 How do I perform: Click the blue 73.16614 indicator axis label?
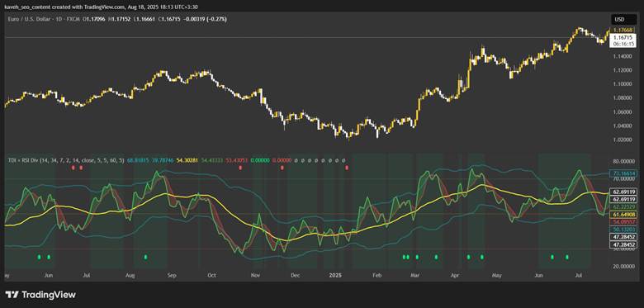coord(623,173)
